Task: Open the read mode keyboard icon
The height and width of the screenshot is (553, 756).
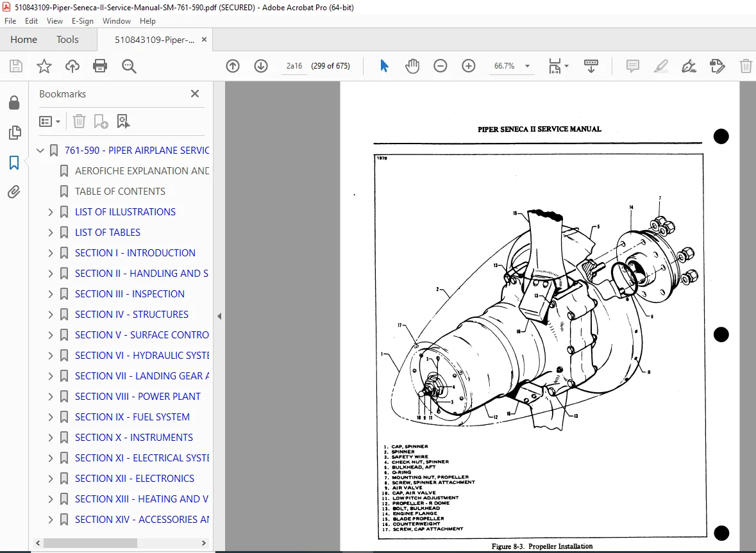Action: pos(591,66)
